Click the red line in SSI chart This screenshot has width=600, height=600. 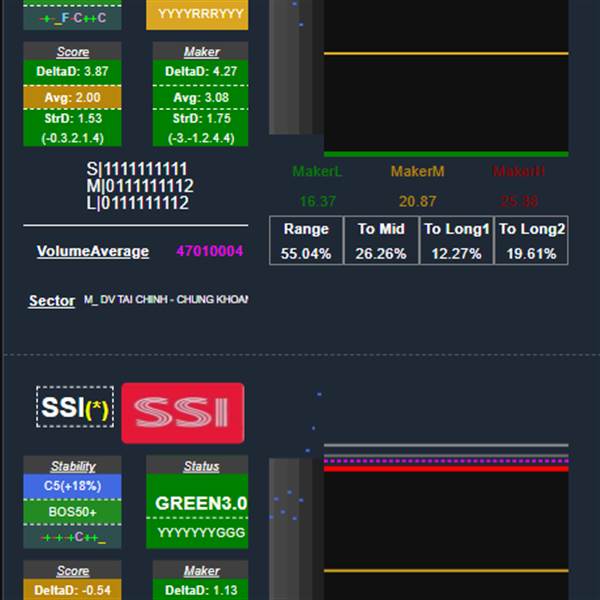click(446, 469)
